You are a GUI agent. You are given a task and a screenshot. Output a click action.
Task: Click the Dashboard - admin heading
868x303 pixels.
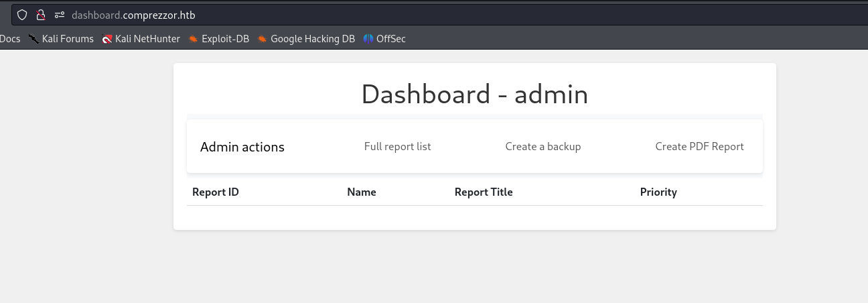(475, 94)
